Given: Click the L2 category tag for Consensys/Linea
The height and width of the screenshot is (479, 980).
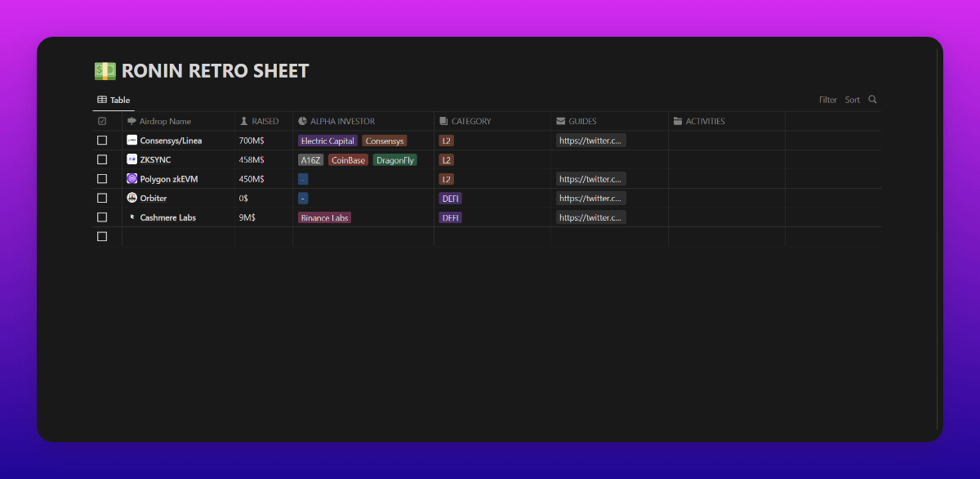Looking at the screenshot, I should [x=447, y=141].
